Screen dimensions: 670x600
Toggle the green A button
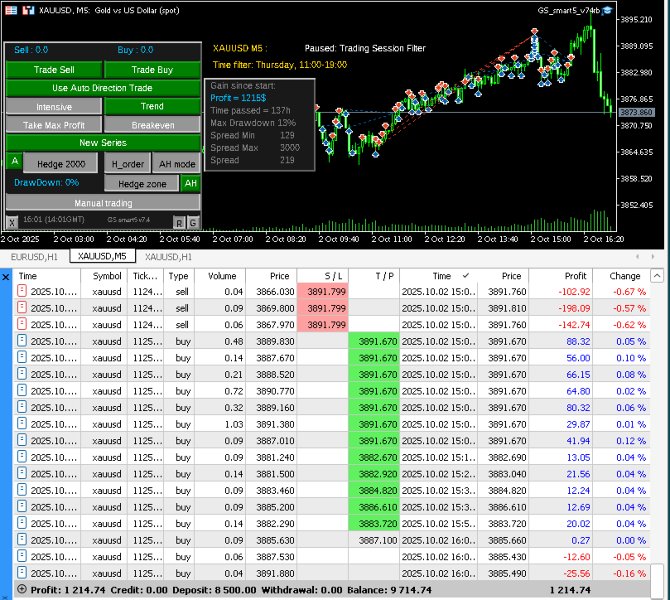point(14,162)
